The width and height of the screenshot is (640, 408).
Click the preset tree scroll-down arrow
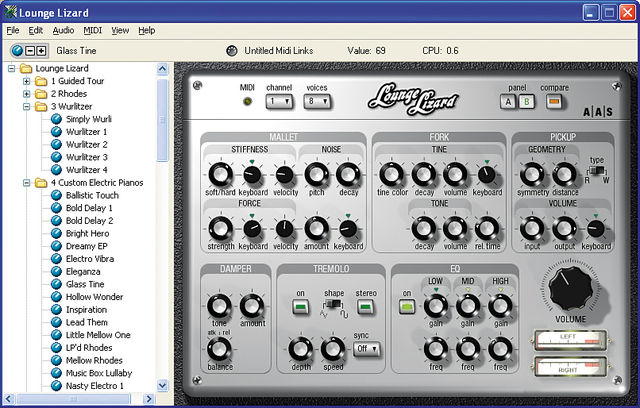[x=162, y=385]
